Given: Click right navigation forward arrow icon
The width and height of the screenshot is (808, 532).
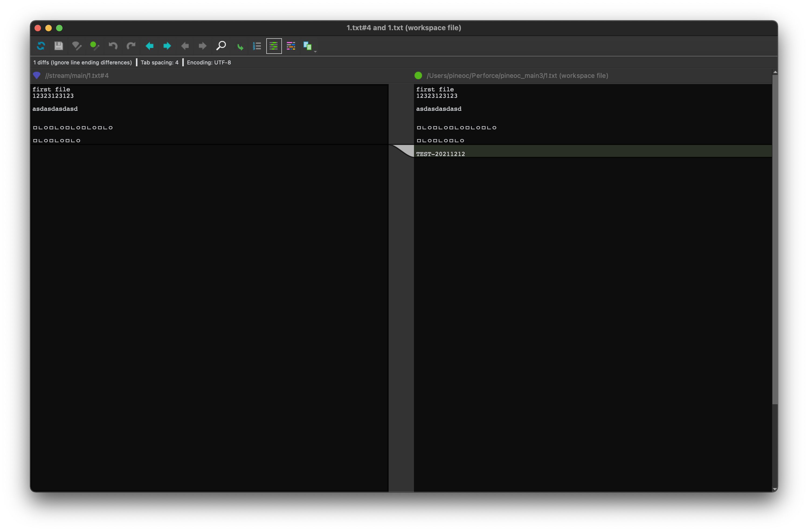Looking at the screenshot, I should (x=202, y=46).
